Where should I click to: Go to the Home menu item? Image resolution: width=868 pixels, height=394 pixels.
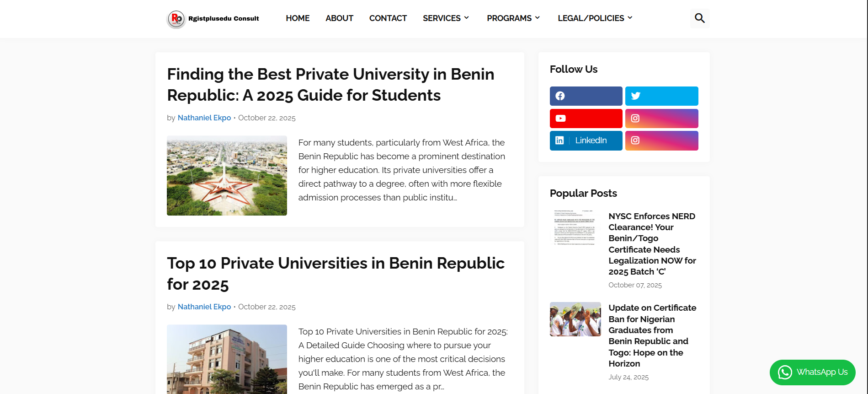298,18
